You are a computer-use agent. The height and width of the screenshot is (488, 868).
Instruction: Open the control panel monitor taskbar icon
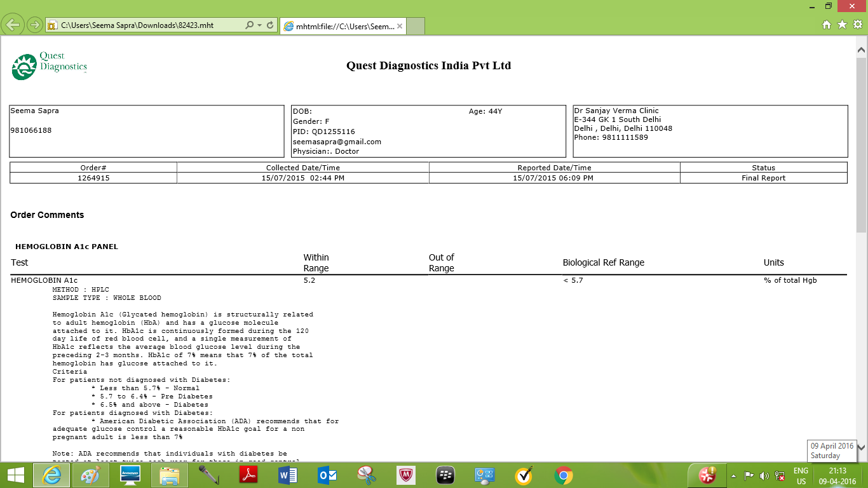[485, 475]
